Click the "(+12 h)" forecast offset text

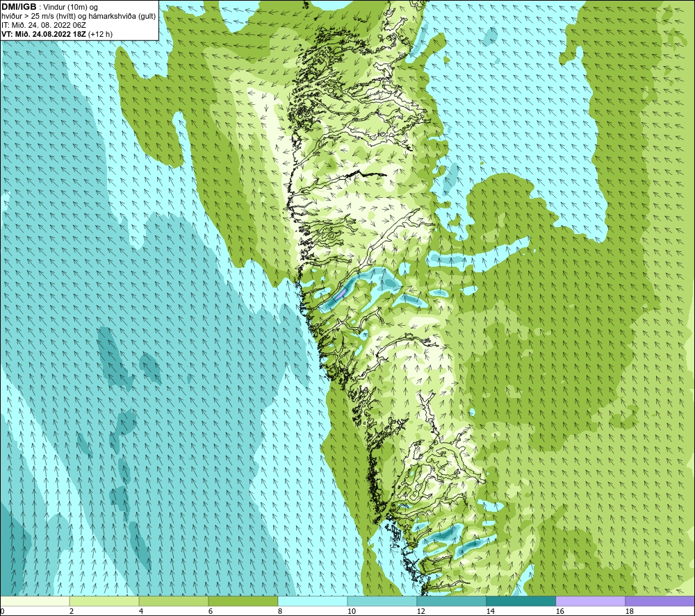coord(100,34)
